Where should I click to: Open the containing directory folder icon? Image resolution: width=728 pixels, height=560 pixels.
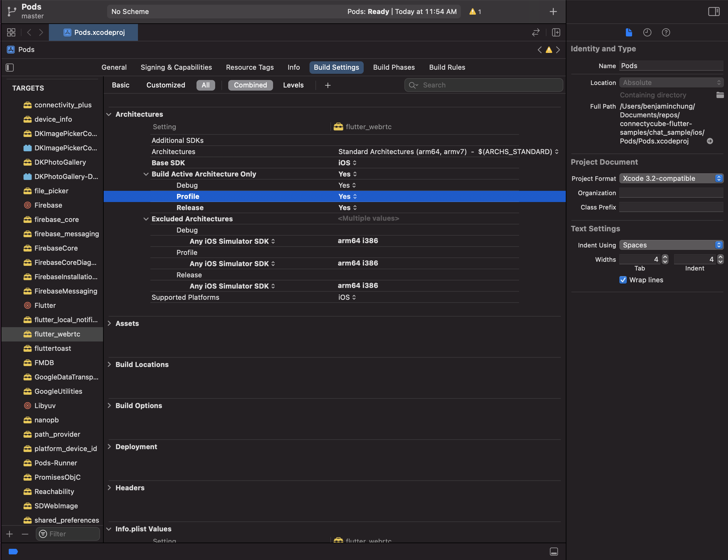point(720,95)
